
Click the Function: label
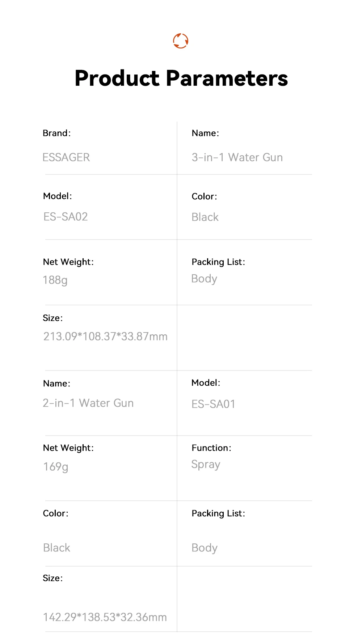pos(211,448)
